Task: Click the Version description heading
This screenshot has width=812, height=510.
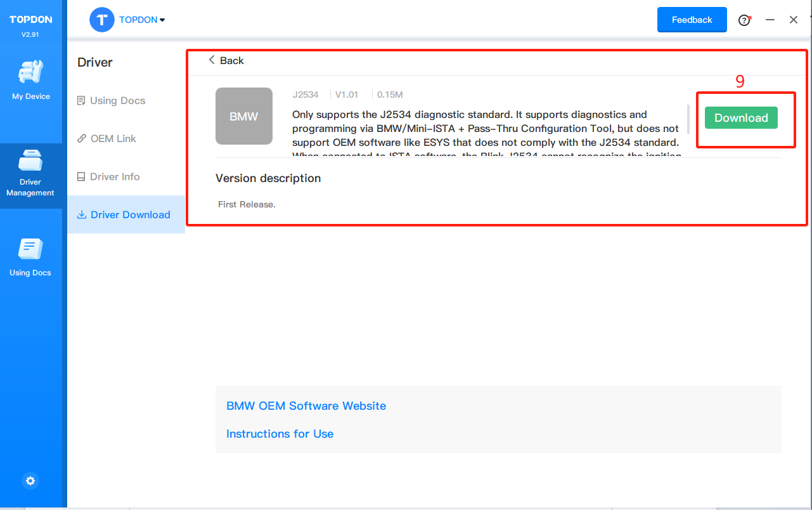Action: click(268, 178)
